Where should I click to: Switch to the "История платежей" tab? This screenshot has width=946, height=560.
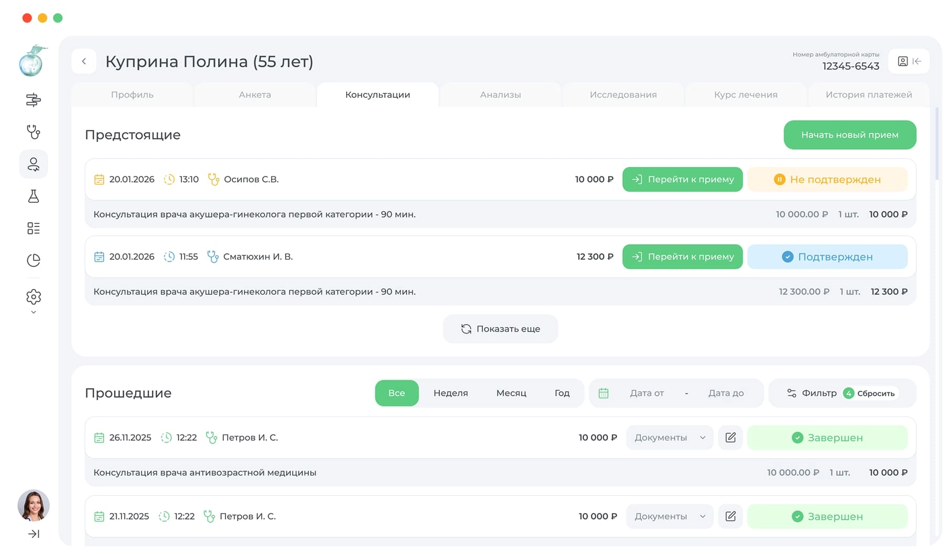click(x=868, y=95)
